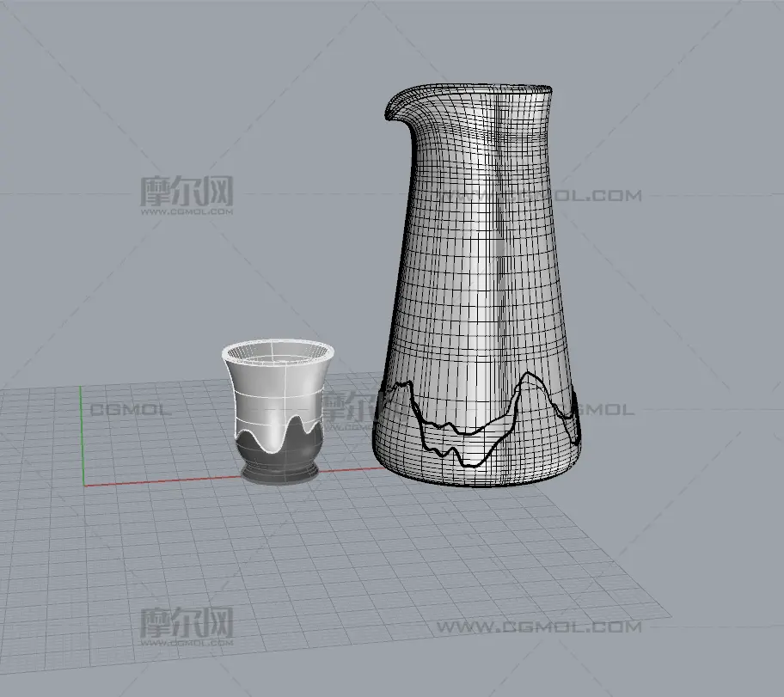Click inside the cup's rim opening

[x=277, y=352]
